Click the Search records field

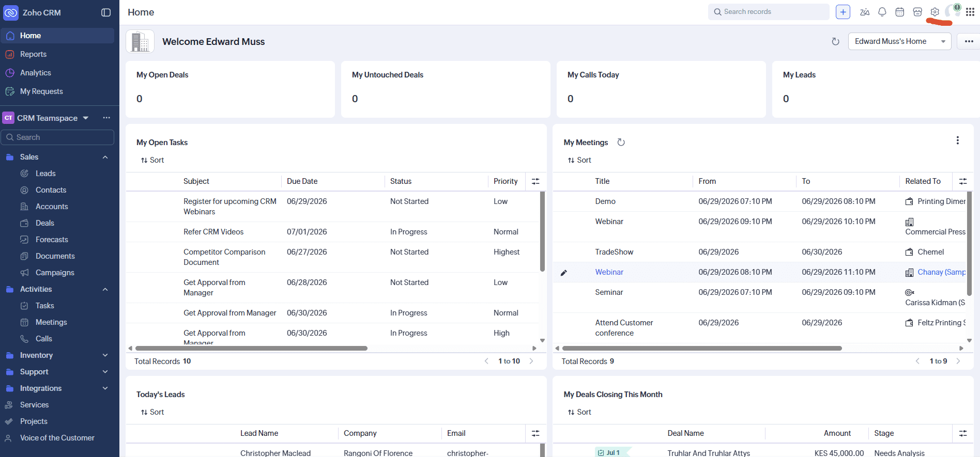point(769,12)
